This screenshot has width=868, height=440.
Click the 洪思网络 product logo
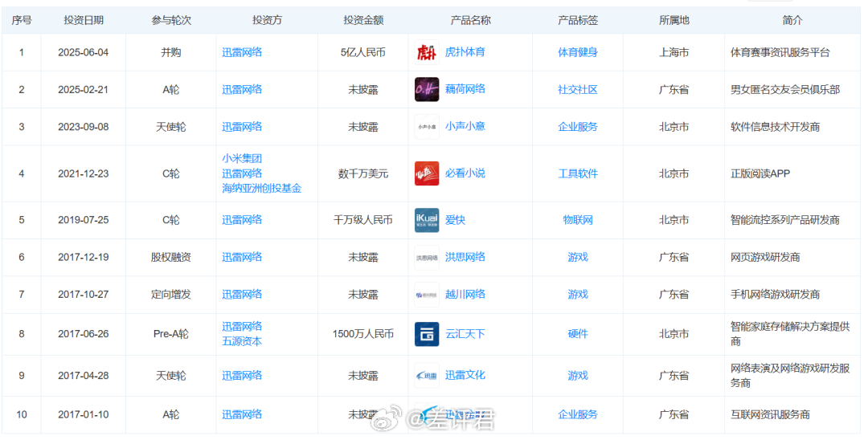coord(427,257)
